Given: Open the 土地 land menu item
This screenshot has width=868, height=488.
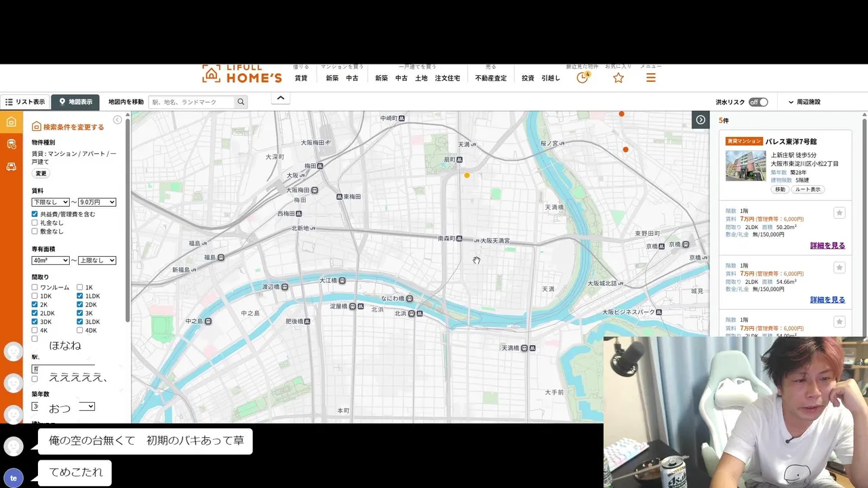Looking at the screenshot, I should point(421,79).
